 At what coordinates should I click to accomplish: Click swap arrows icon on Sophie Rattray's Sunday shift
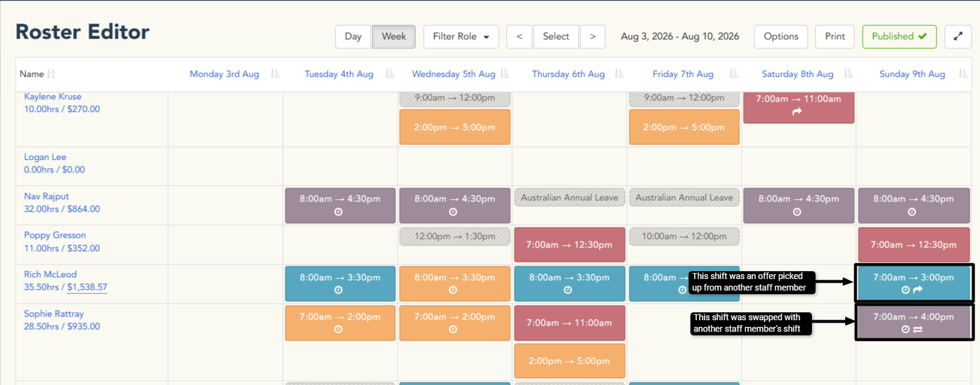click(x=918, y=329)
